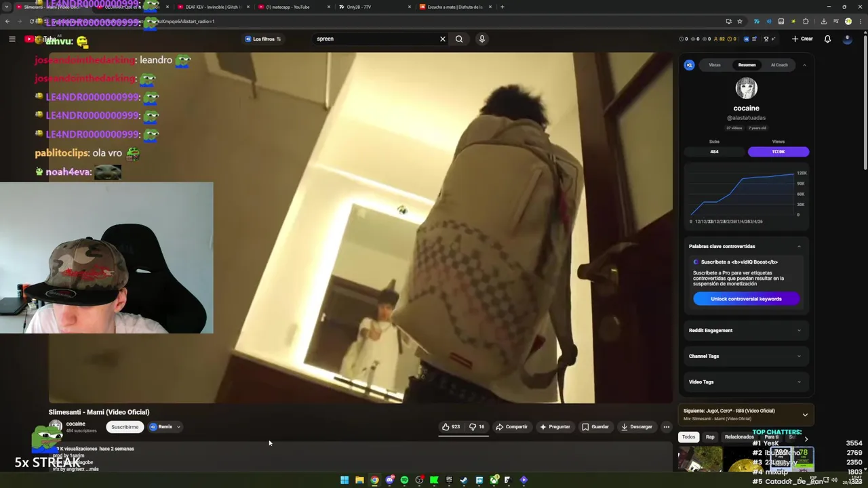The width and height of the screenshot is (868, 488).
Task: Click the Preguntar ask button
Action: (x=555, y=427)
